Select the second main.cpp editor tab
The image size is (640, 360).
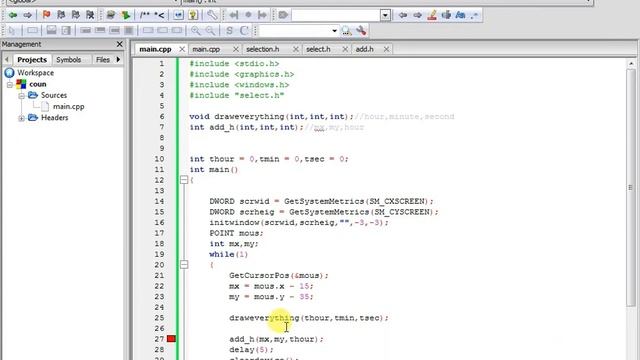206,49
